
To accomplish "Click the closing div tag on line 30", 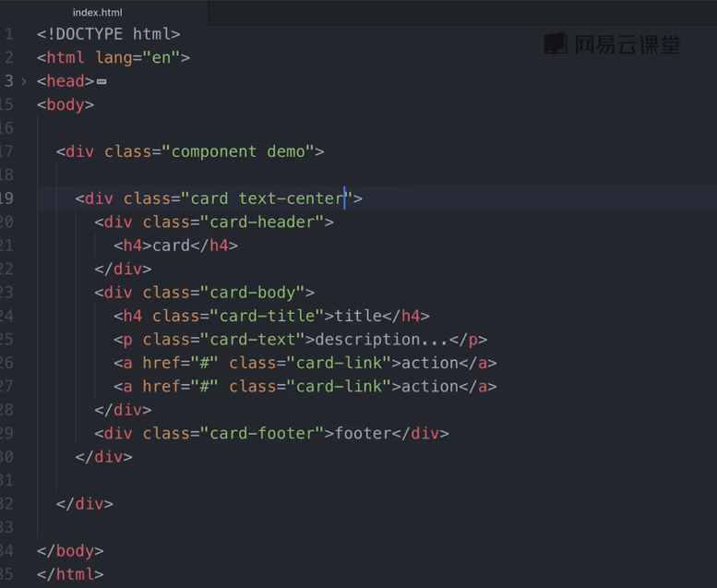I will [x=103, y=457].
